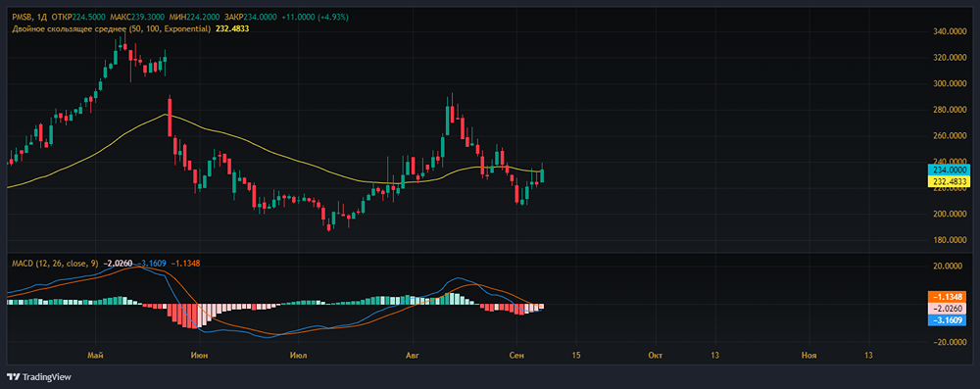
Task: Click the Июн time axis label
Action: coord(200,356)
